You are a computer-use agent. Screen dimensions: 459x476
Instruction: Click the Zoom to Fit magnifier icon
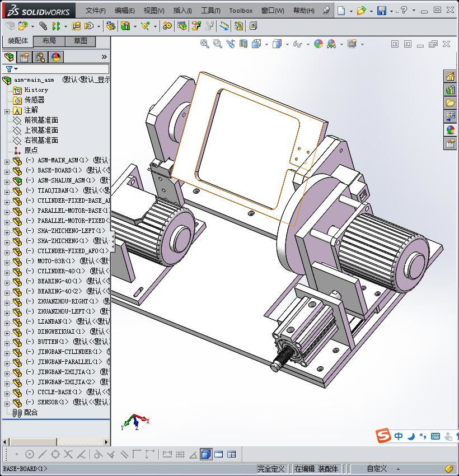[205, 44]
